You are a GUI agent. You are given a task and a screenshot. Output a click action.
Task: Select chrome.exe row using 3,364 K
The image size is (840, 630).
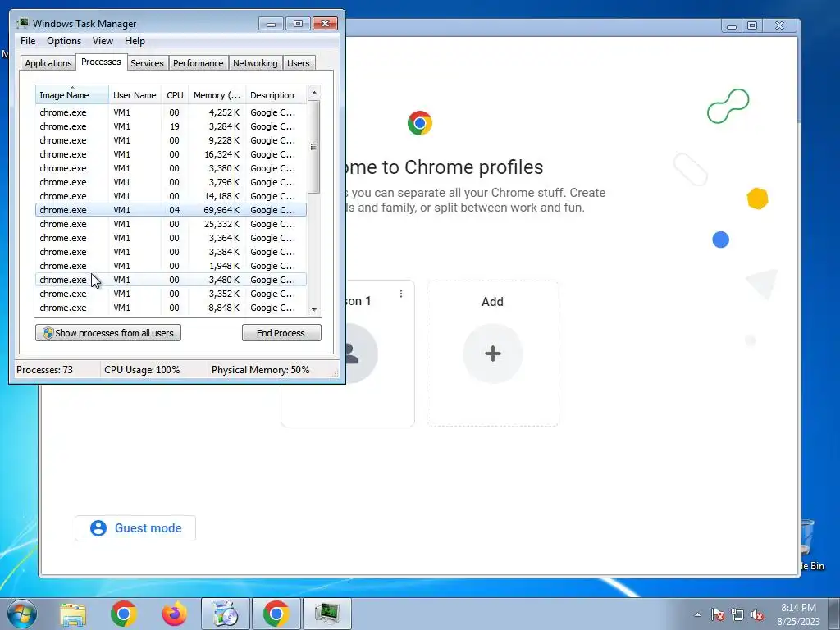[171, 238]
